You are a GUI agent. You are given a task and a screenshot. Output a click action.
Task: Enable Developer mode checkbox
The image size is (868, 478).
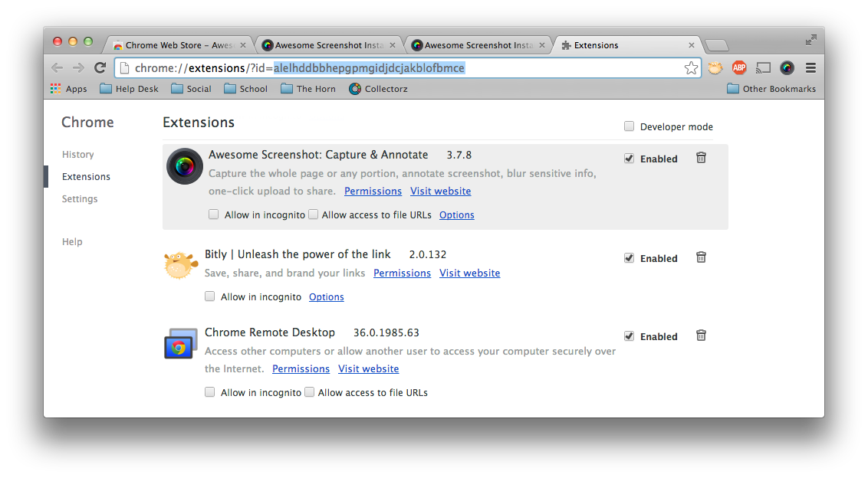coord(629,126)
